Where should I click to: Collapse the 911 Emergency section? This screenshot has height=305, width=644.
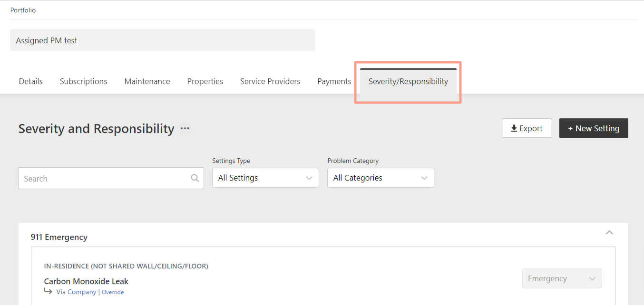[609, 233]
